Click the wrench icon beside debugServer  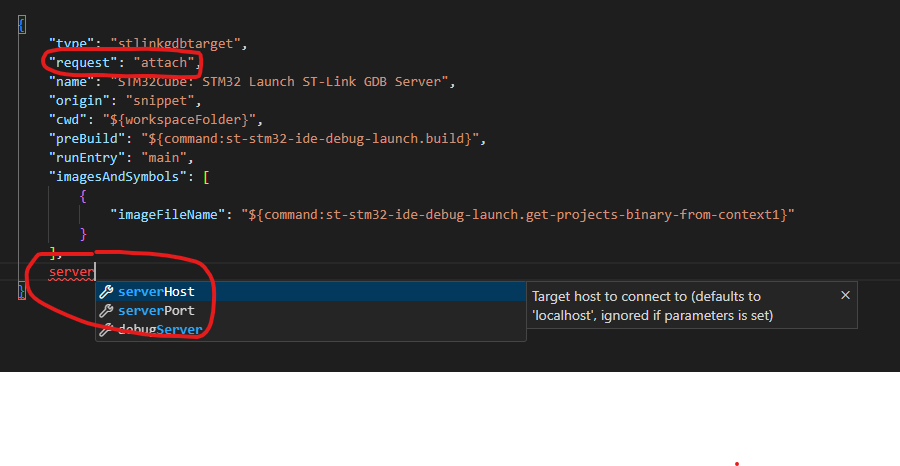[x=107, y=330]
